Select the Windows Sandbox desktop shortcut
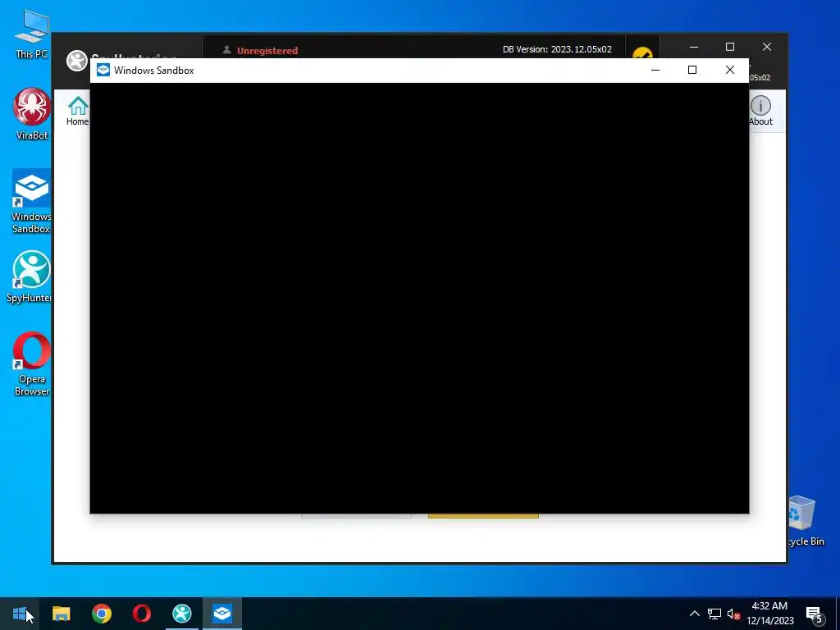The width and height of the screenshot is (840, 630). click(x=31, y=202)
